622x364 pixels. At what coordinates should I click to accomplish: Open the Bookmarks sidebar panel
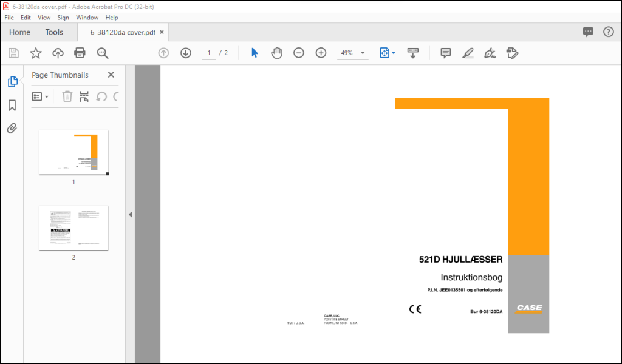click(x=12, y=106)
